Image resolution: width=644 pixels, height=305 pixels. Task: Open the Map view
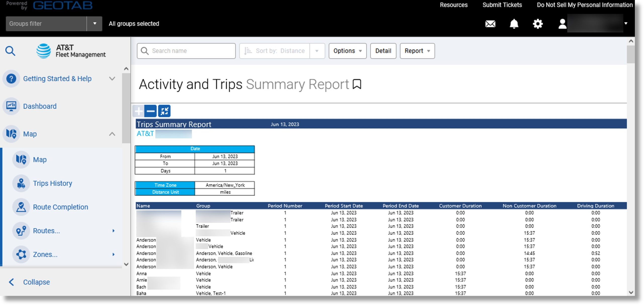(40, 160)
